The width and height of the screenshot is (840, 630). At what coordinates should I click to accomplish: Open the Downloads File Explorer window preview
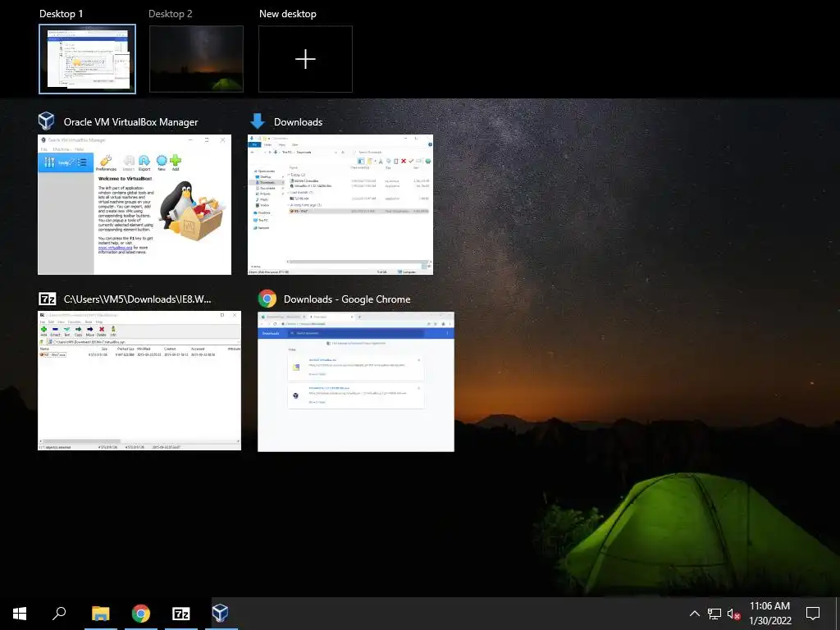(x=340, y=204)
